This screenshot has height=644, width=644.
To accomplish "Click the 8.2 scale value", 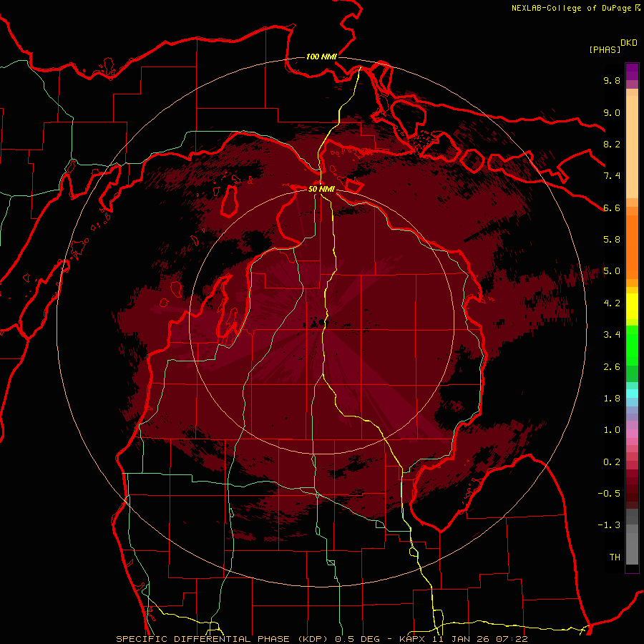I will coord(612,144).
